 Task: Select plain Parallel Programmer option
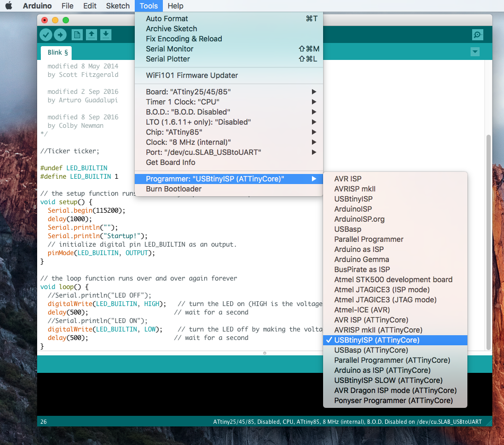395,239
